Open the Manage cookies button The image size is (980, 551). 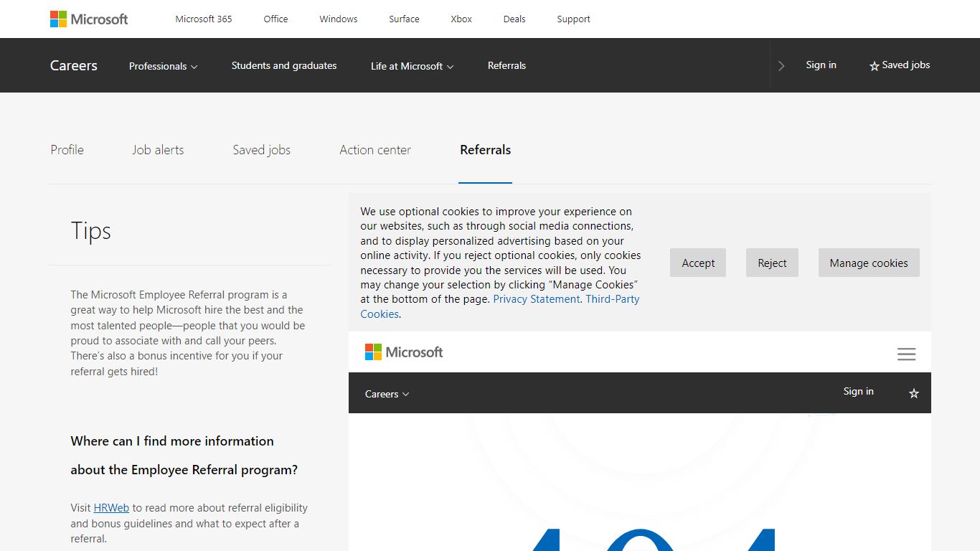coord(869,263)
